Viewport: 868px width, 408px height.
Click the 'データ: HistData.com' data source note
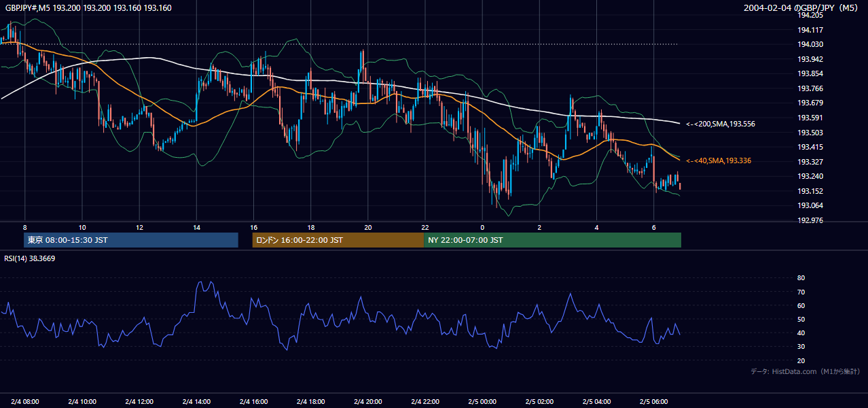tap(806, 371)
